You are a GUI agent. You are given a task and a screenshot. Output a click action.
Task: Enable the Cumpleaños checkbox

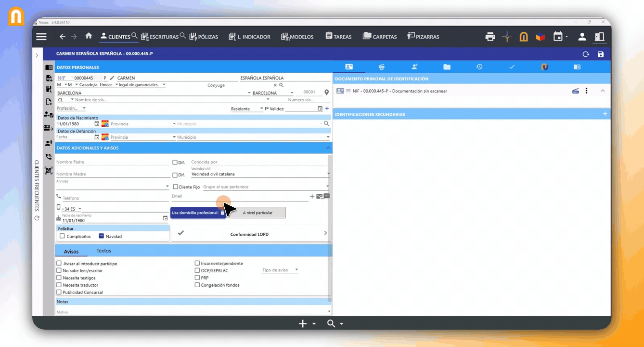(x=62, y=236)
